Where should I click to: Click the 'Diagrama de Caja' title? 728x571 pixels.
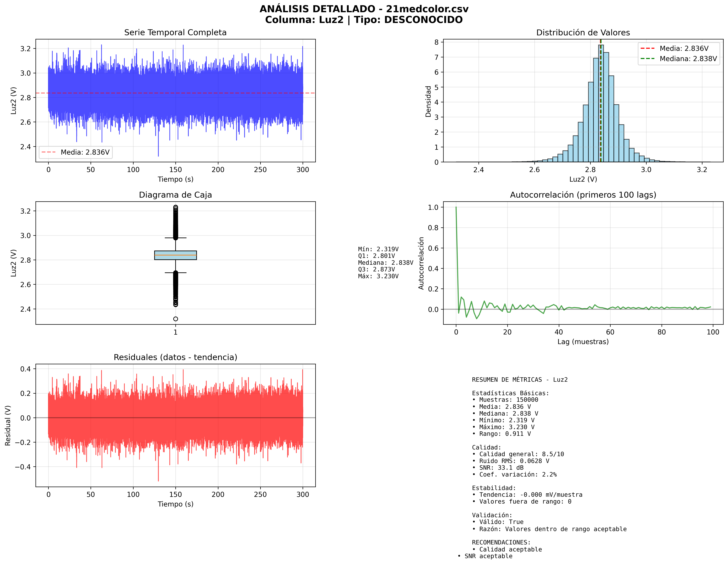point(175,195)
